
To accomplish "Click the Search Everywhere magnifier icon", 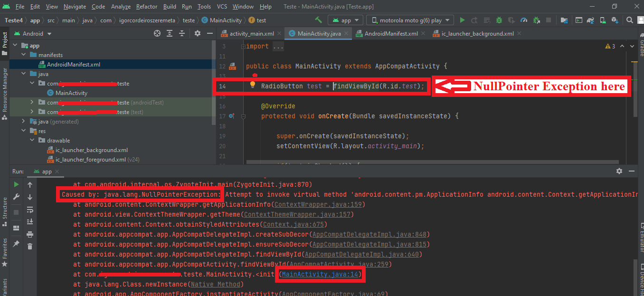I will (629, 20).
